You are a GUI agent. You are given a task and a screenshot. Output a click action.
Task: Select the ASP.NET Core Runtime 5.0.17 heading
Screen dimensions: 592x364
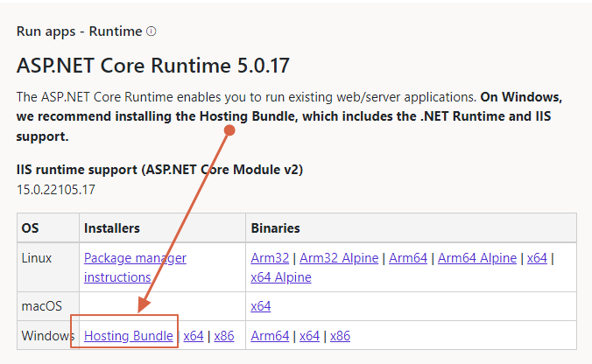(x=153, y=66)
